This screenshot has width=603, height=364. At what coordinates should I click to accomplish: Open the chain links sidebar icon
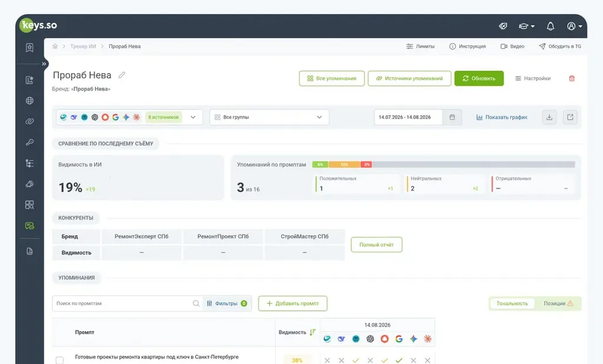29,121
